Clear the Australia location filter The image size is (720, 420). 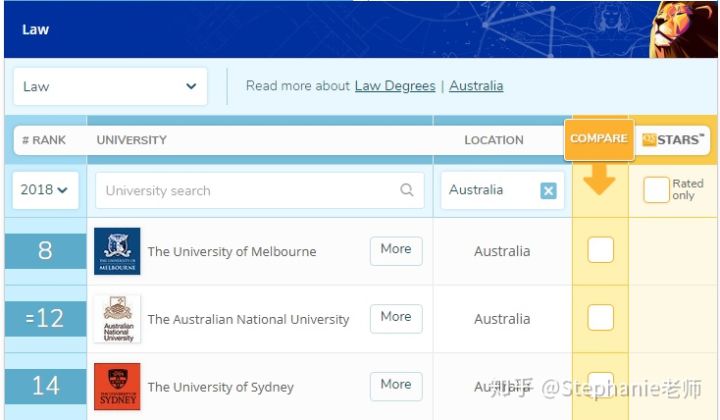(548, 190)
